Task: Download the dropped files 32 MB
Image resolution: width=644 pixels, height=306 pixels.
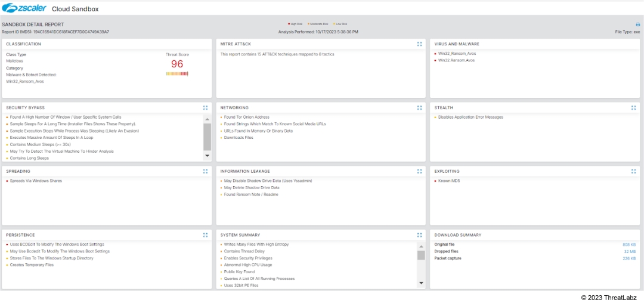Action: tap(630, 252)
